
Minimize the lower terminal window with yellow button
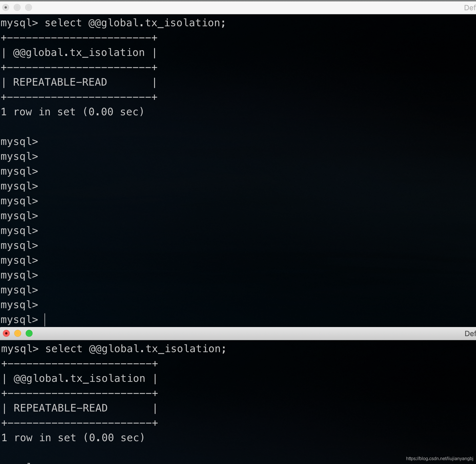(x=18, y=333)
